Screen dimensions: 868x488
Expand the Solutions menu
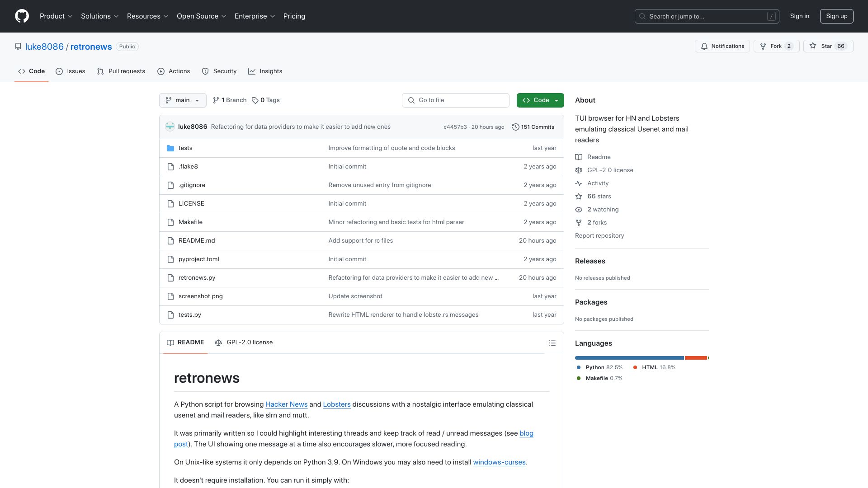[x=99, y=16]
